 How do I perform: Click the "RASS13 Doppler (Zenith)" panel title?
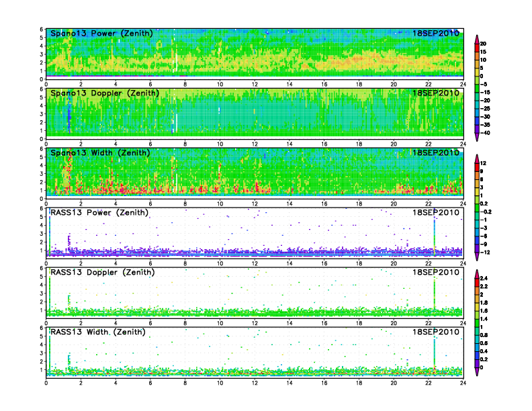pyautogui.click(x=103, y=272)
